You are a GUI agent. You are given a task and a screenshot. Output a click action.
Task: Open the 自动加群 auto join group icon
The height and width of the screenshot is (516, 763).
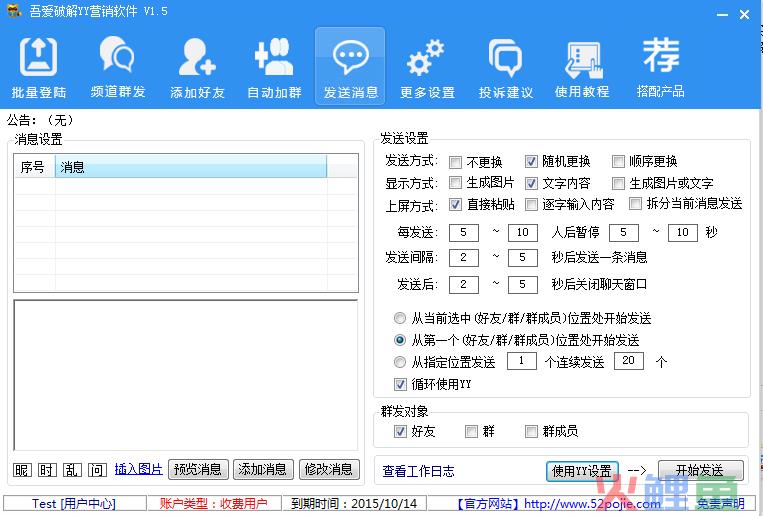coord(274,67)
